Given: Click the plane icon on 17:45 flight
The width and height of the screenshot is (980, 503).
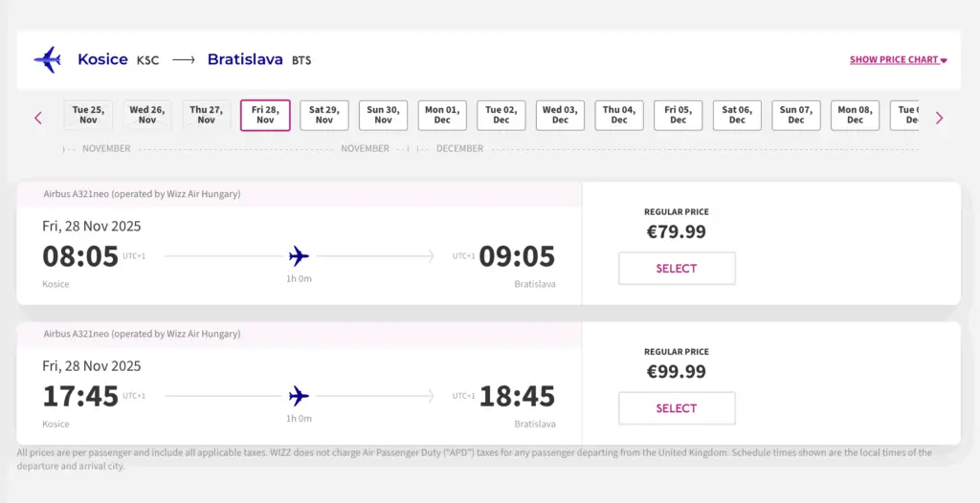Looking at the screenshot, I should 299,396.
